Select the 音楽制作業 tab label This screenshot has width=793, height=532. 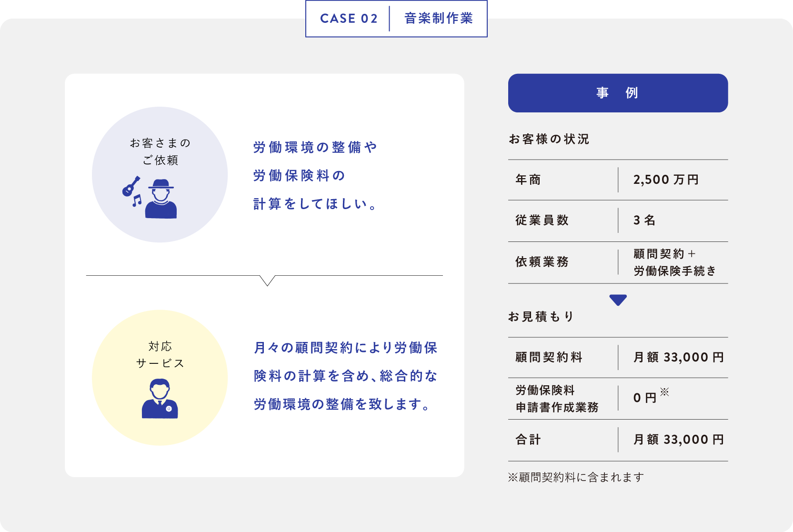[x=439, y=19]
